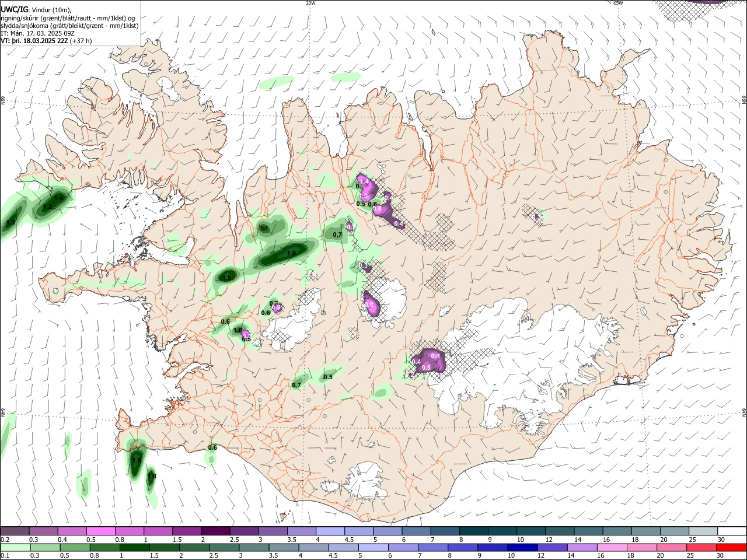The height and width of the screenshot is (560, 747).
Task: Click the 0.6 value on the southwest coast
Action: point(212,448)
